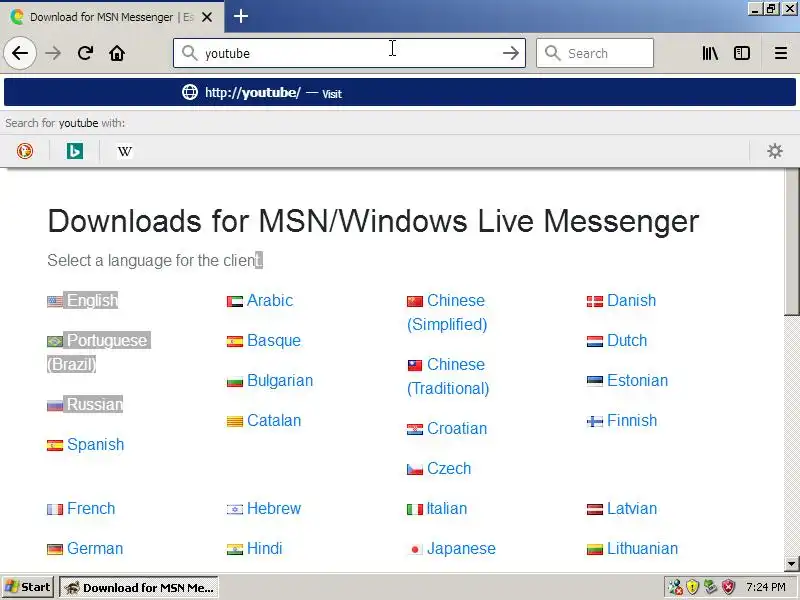Select the English language link
800x600 pixels.
(92, 301)
